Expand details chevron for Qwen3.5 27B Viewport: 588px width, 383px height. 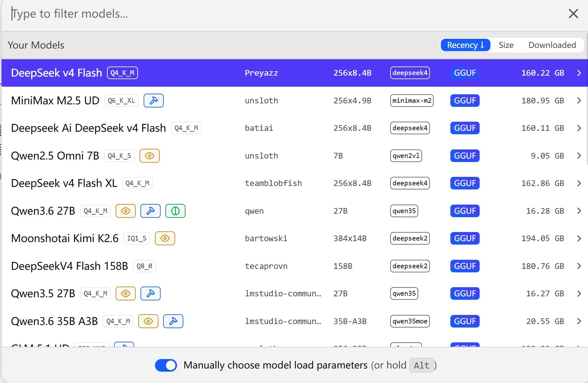coord(579,293)
